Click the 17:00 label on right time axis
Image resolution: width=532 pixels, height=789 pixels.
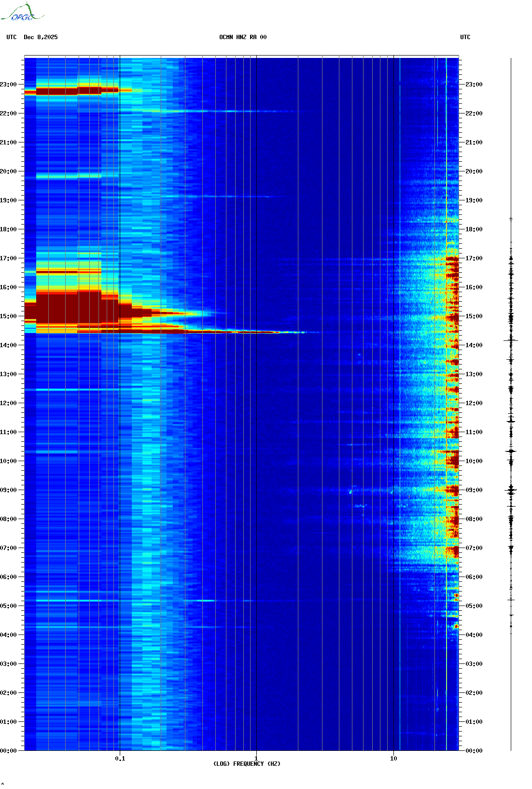pos(474,258)
